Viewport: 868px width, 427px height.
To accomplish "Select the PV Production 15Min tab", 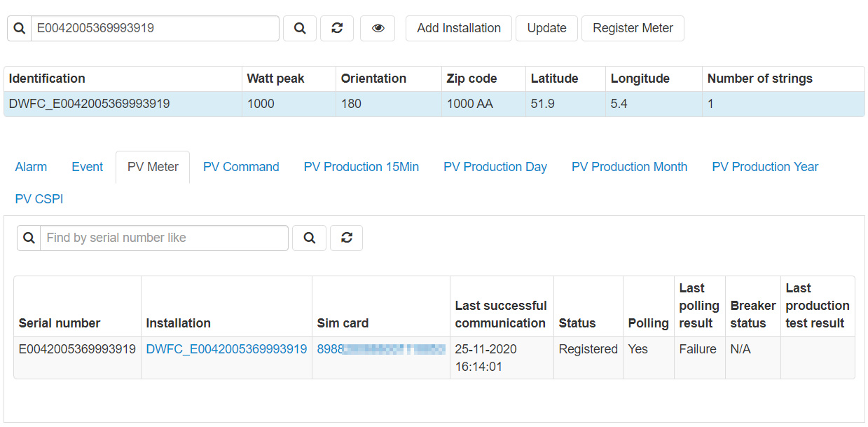I will [361, 167].
